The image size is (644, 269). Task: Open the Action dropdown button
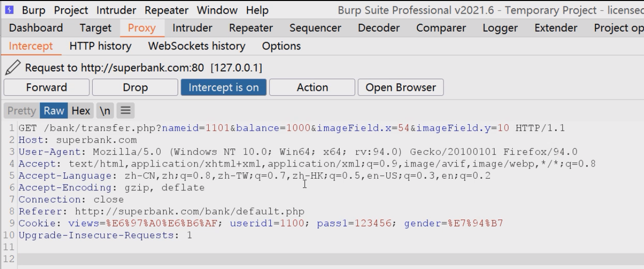312,87
